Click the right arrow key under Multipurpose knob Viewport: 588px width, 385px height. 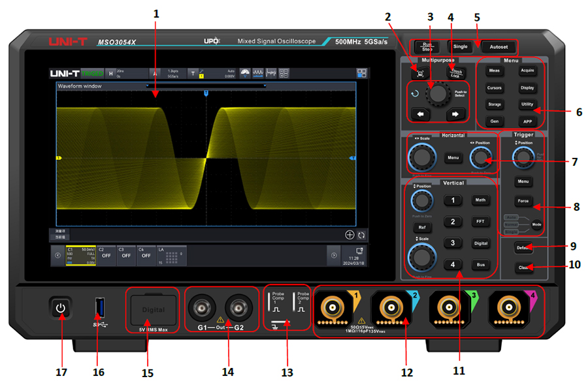click(455, 114)
